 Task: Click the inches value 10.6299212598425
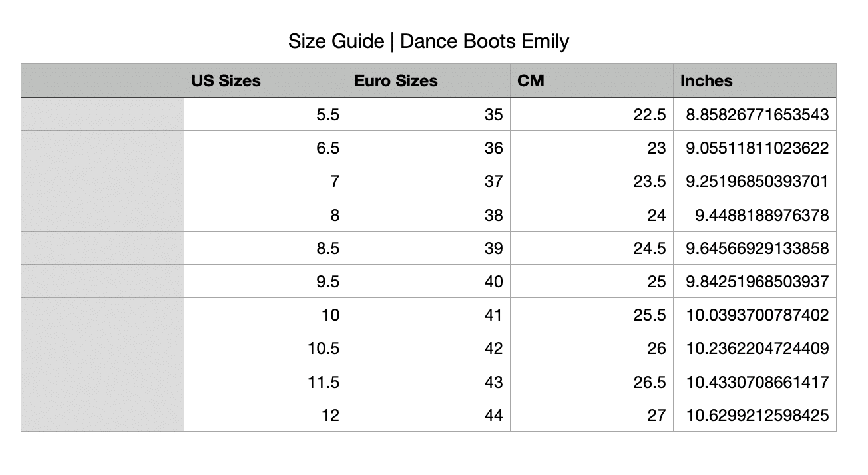tap(754, 415)
